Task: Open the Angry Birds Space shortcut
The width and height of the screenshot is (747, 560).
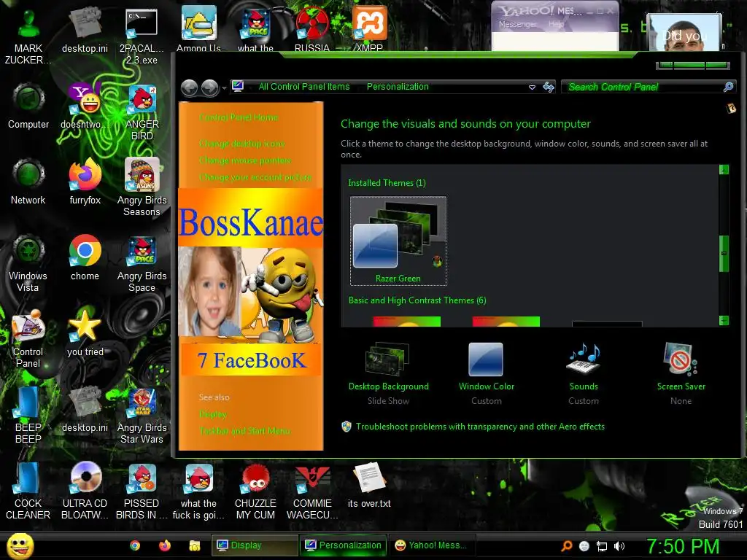Action: [x=142, y=262]
